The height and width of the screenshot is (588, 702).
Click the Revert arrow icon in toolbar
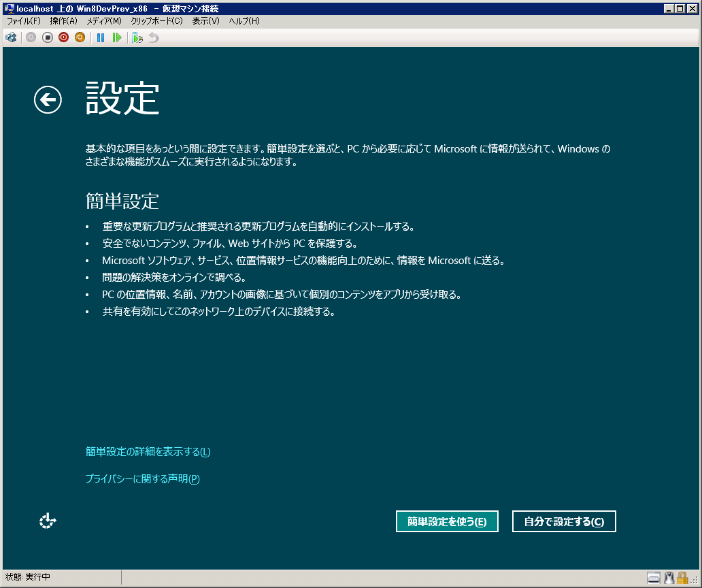point(154,37)
